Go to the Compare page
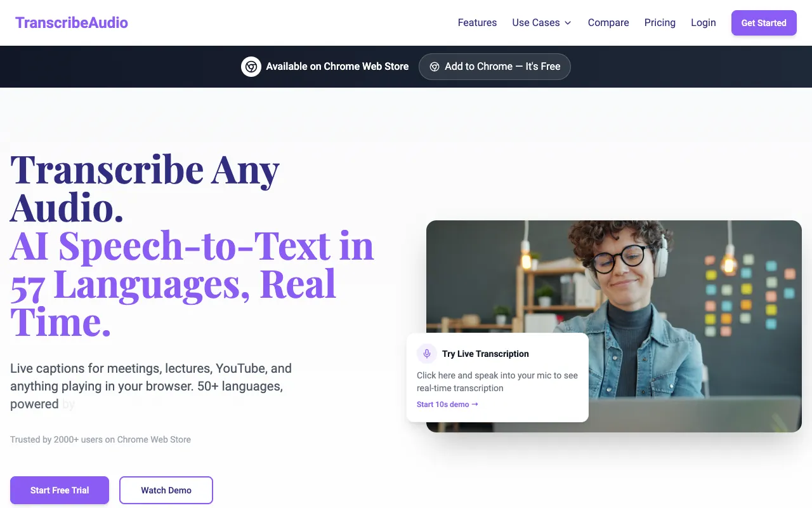 (608, 23)
